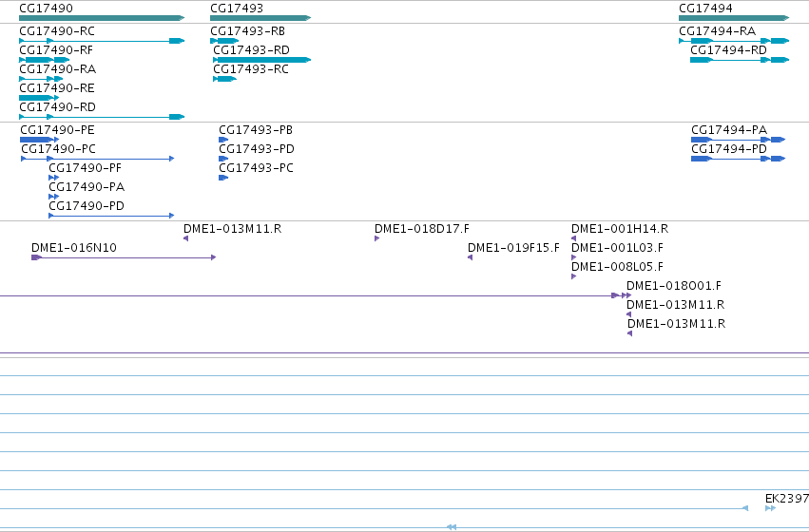View protein CG17490-PA
809x532 pixels.
click(x=53, y=197)
